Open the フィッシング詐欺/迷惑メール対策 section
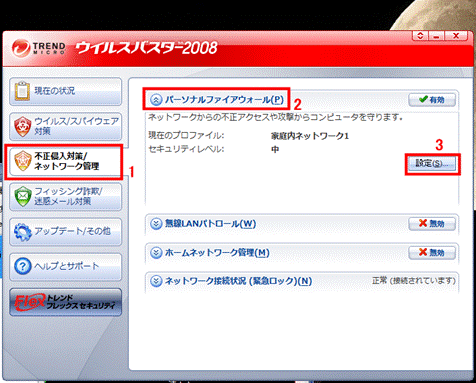 (x=65, y=197)
